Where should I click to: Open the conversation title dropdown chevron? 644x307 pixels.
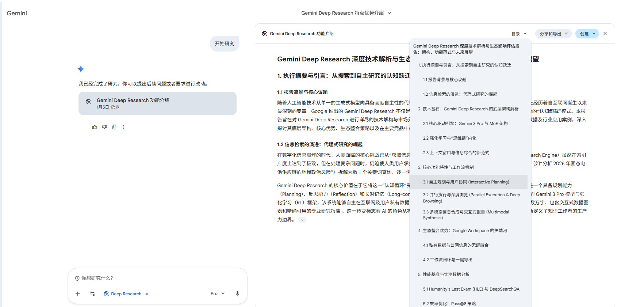pyautogui.click(x=389, y=13)
